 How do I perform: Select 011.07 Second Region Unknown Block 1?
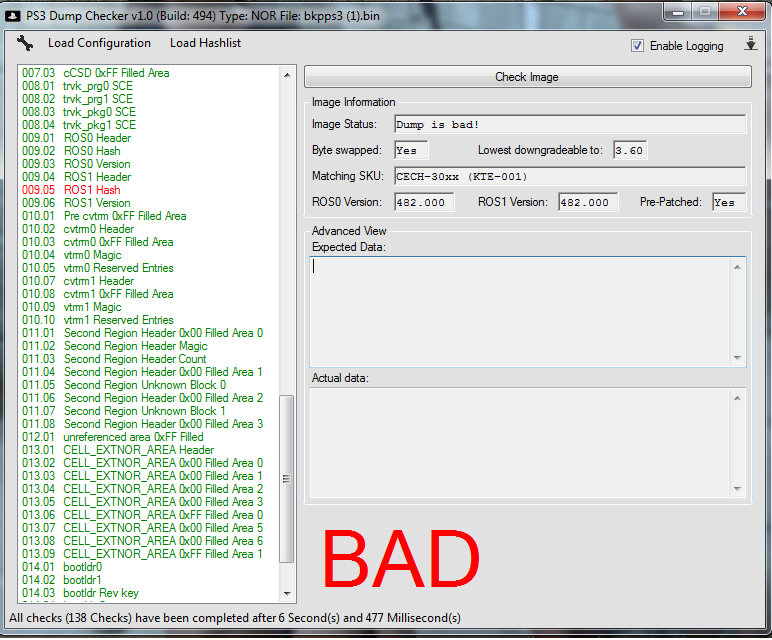124,411
